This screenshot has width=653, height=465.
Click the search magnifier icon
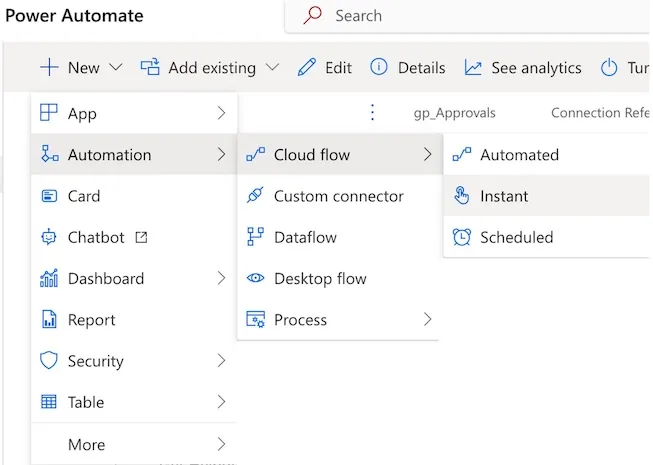point(312,15)
